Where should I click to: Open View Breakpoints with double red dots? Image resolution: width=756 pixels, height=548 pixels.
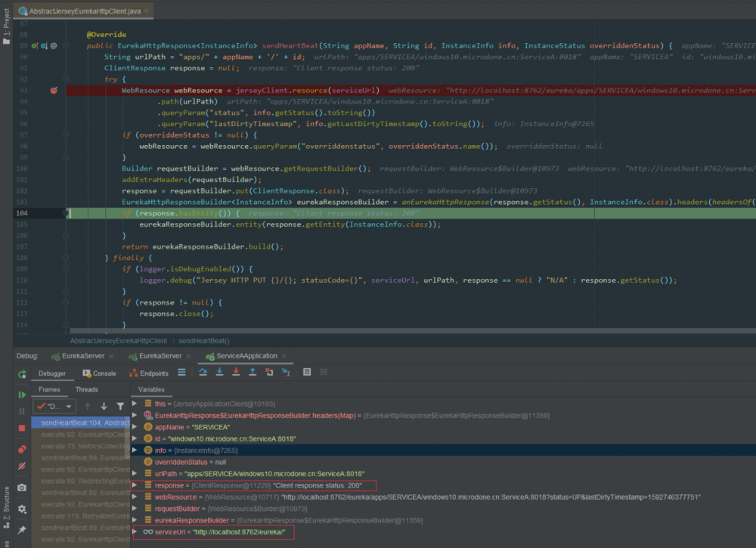coord(22,449)
